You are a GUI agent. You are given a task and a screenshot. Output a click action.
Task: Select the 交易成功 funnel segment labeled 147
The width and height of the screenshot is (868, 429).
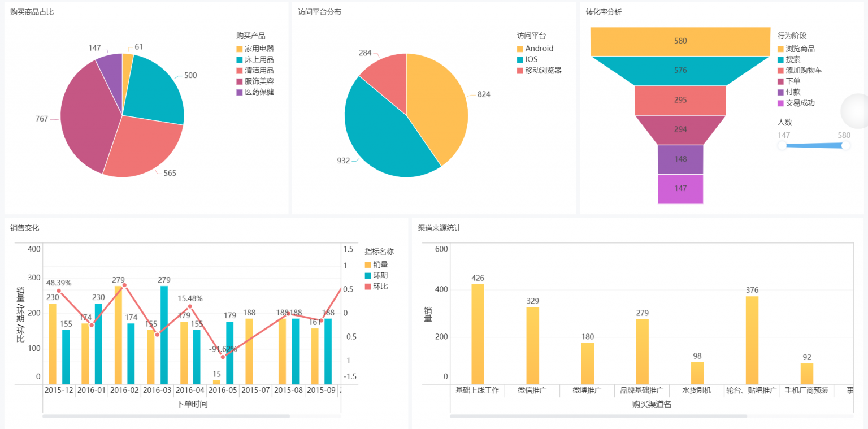tap(680, 189)
